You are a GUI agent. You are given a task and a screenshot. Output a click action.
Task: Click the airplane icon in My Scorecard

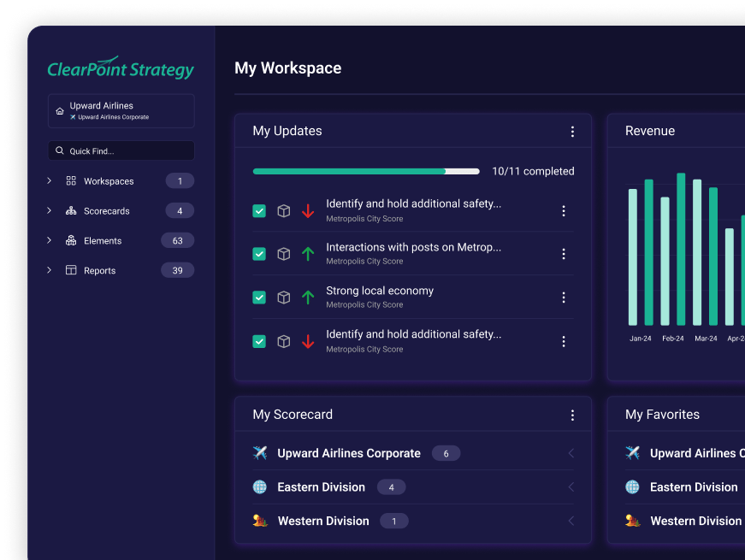[x=260, y=452]
